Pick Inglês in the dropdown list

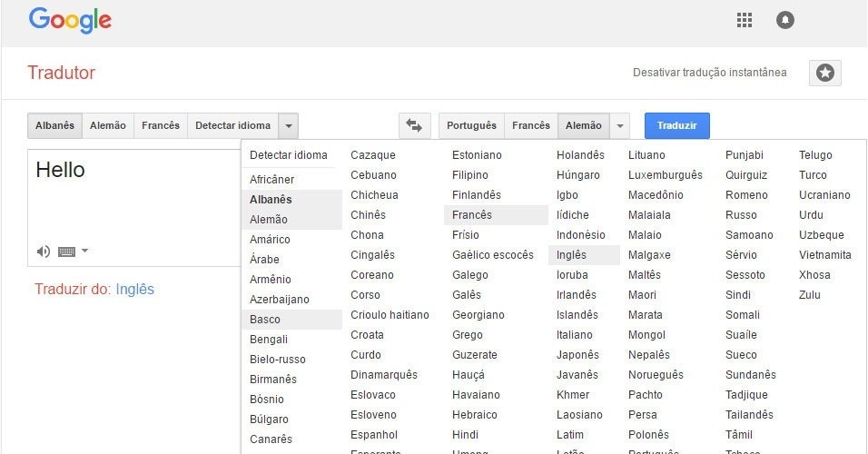tap(585, 254)
